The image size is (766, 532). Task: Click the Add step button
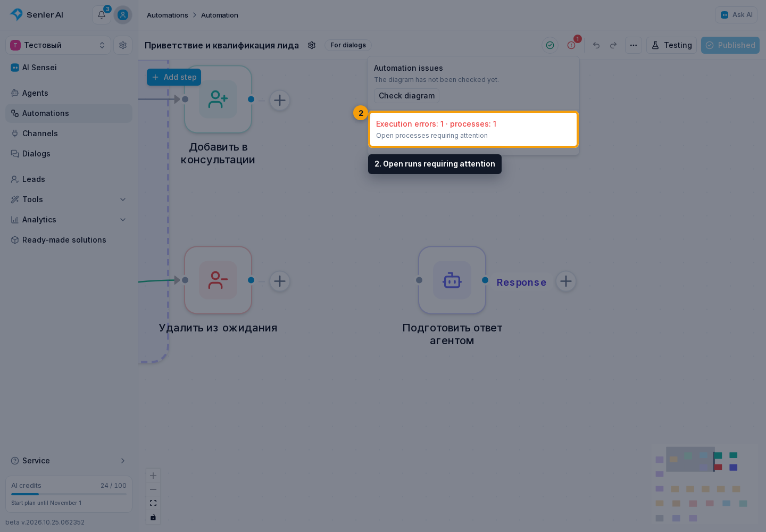[x=174, y=77]
